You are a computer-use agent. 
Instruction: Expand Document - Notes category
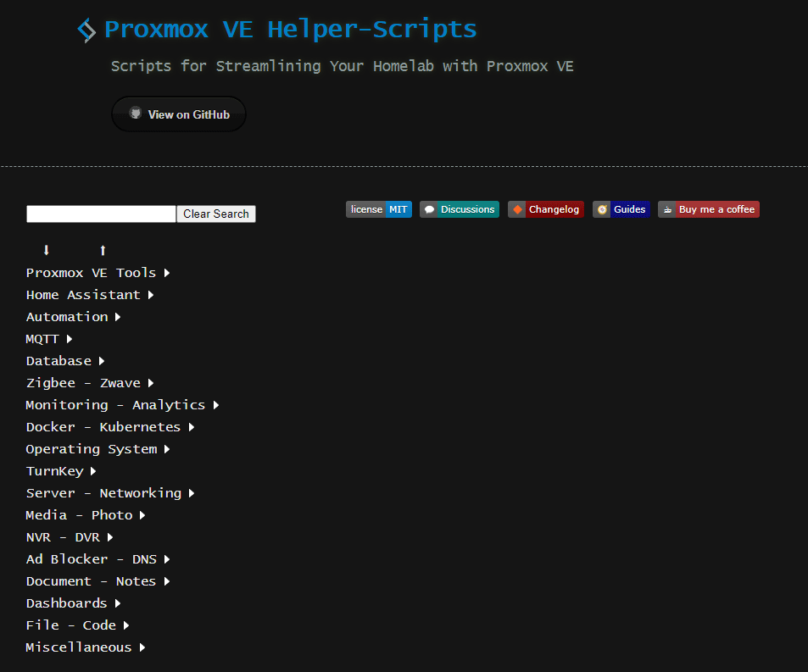tap(98, 582)
